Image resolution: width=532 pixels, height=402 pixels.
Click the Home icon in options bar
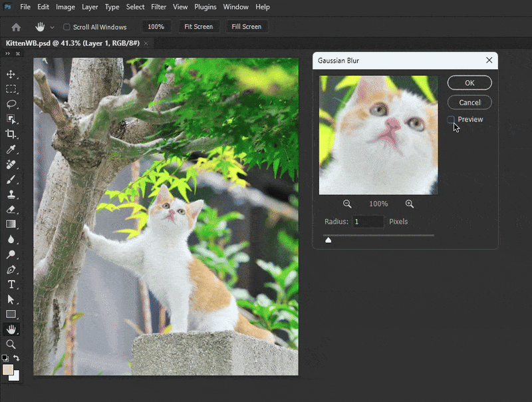pos(16,27)
